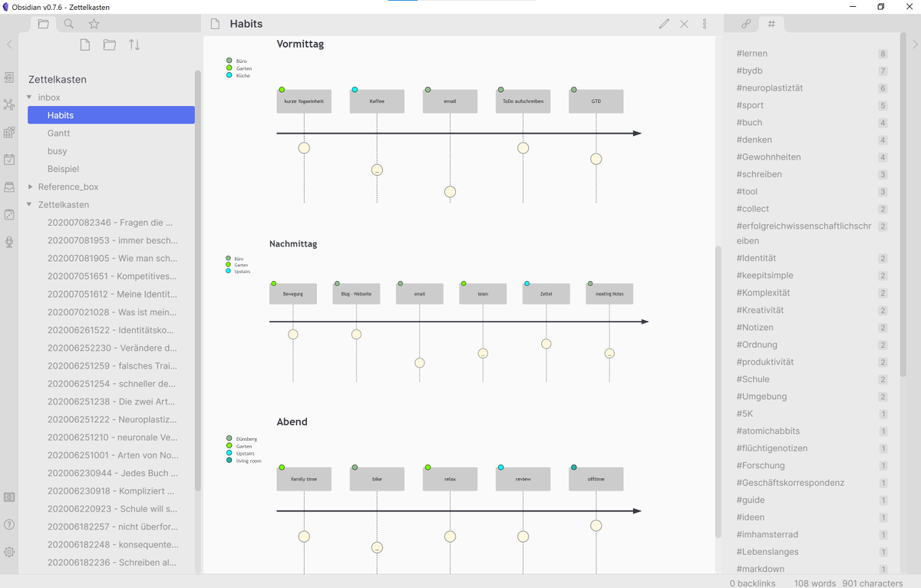Click the 'Kaffee' habit box in Vormittag
The height and width of the screenshot is (588, 921).
pyautogui.click(x=377, y=101)
